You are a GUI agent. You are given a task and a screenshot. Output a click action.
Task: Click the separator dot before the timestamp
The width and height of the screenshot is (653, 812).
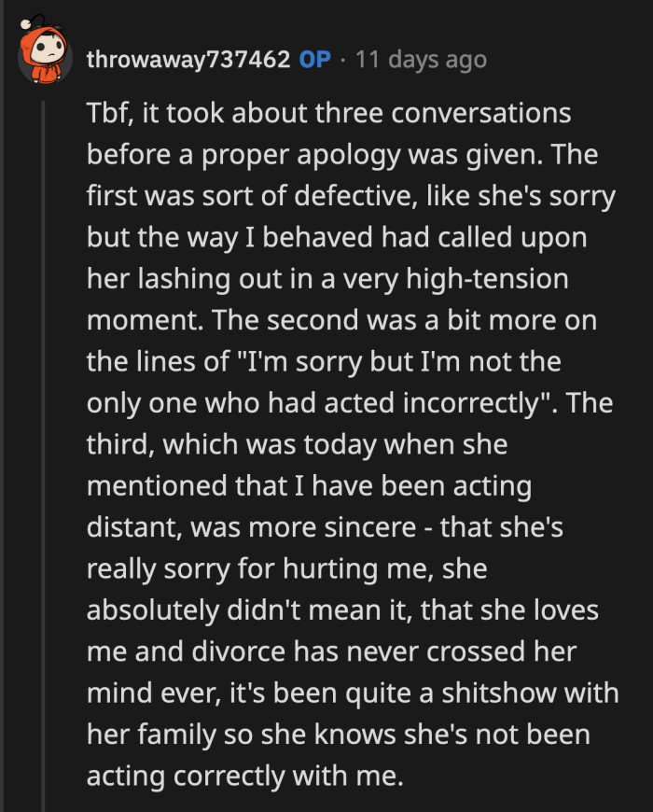tap(345, 59)
